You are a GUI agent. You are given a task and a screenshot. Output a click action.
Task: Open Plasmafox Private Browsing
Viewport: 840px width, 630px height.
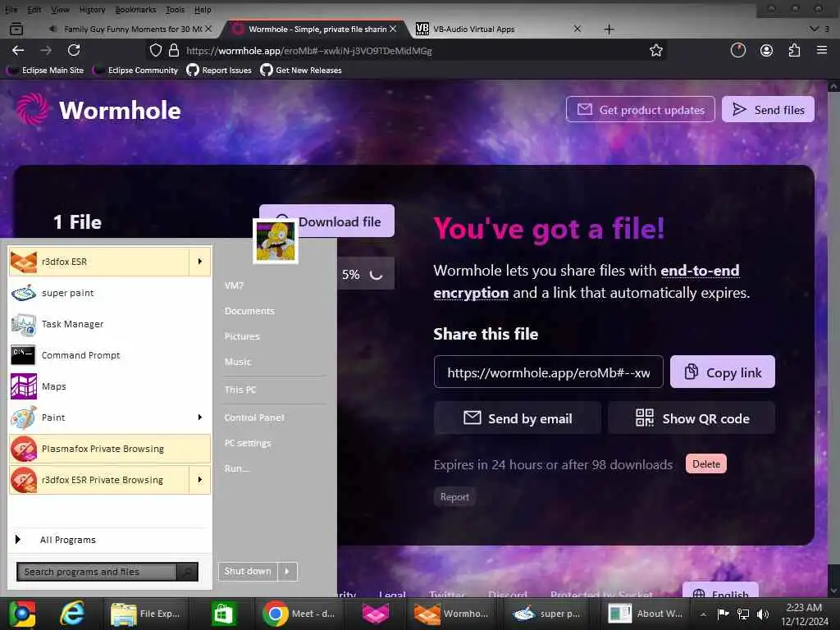tap(110, 449)
